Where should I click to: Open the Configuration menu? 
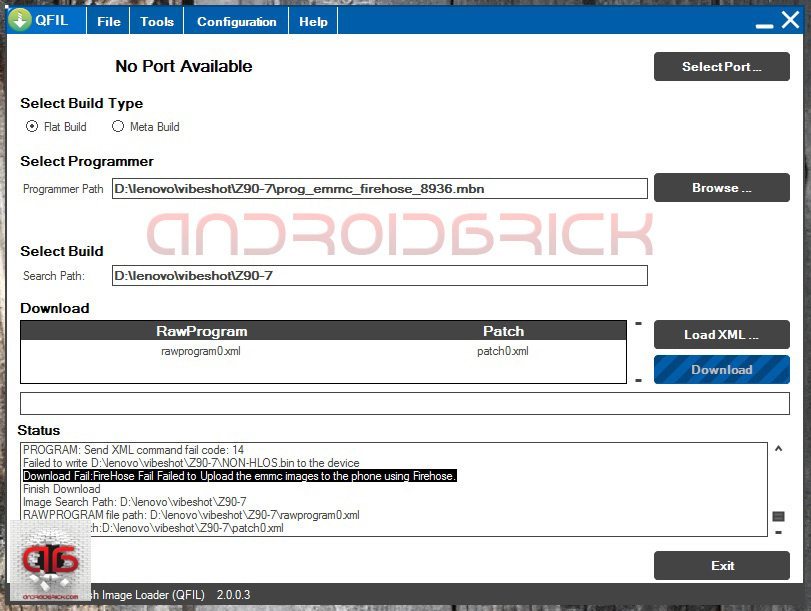[236, 21]
